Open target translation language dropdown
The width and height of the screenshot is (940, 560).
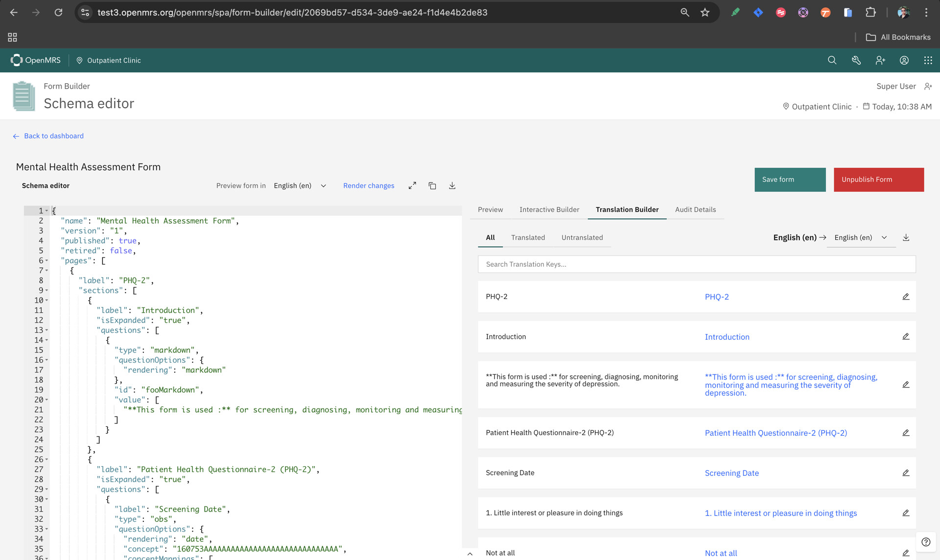861,237
